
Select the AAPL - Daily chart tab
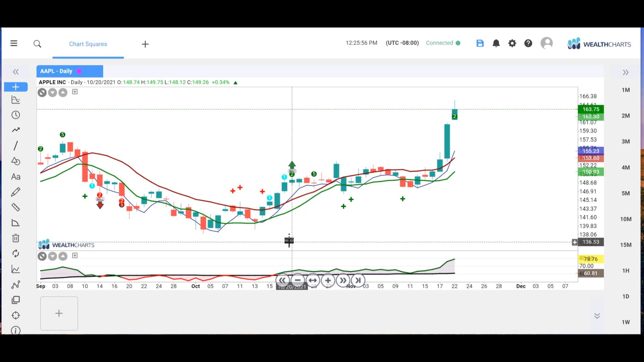click(x=70, y=71)
